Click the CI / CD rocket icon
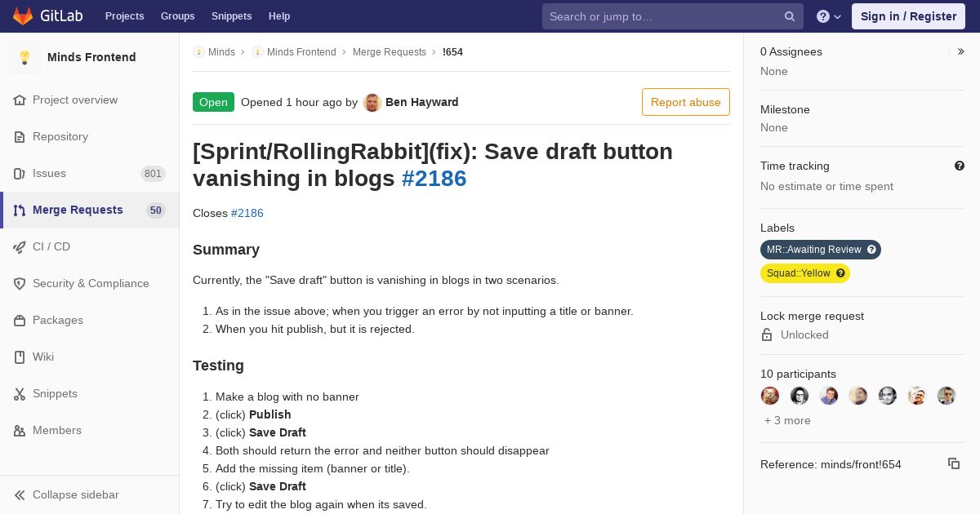980x514 pixels. (x=20, y=247)
